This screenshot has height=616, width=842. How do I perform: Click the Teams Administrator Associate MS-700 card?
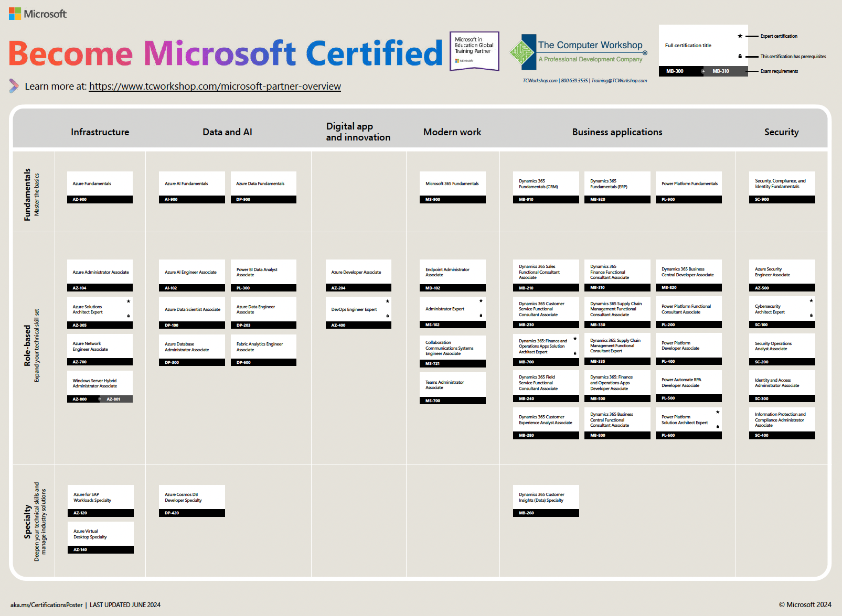(453, 388)
